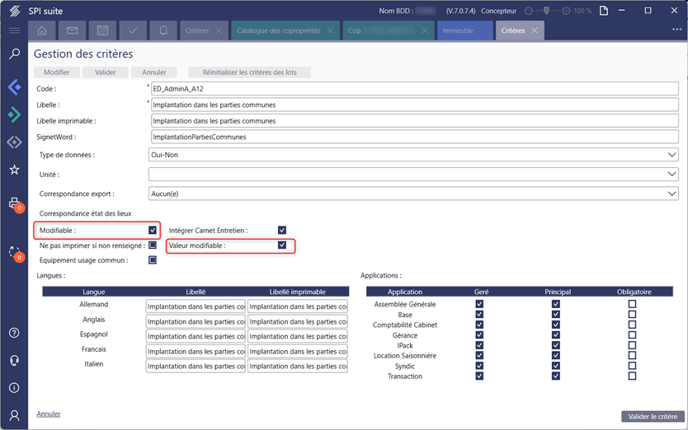The image size is (688, 430).
Task: Click the zoom in plus icon
Action: pos(566,11)
